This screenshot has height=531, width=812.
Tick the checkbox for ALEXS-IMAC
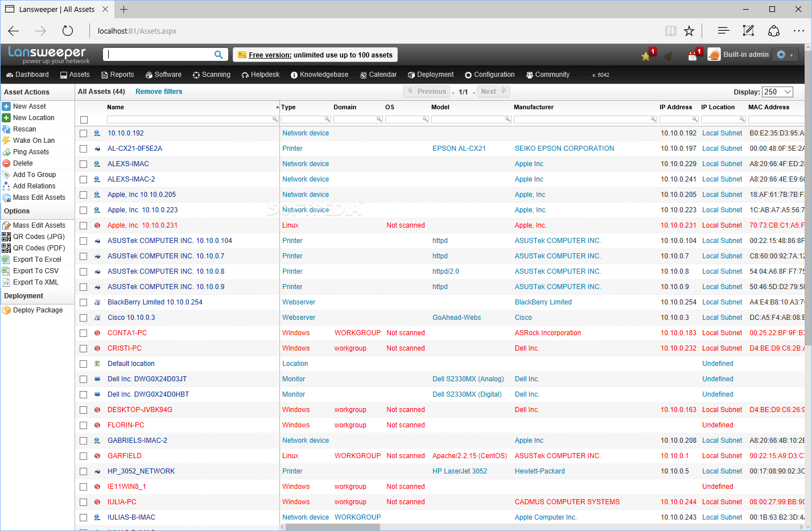84,164
